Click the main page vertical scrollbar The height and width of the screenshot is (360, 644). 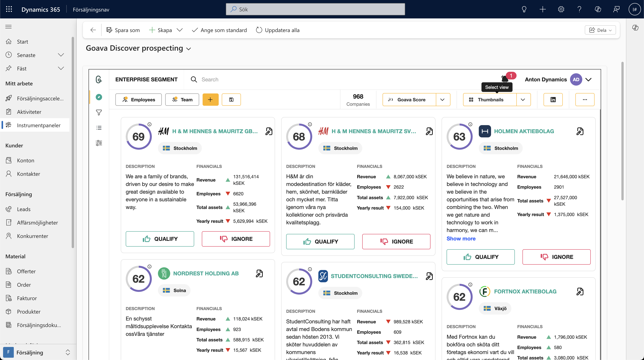point(622,131)
